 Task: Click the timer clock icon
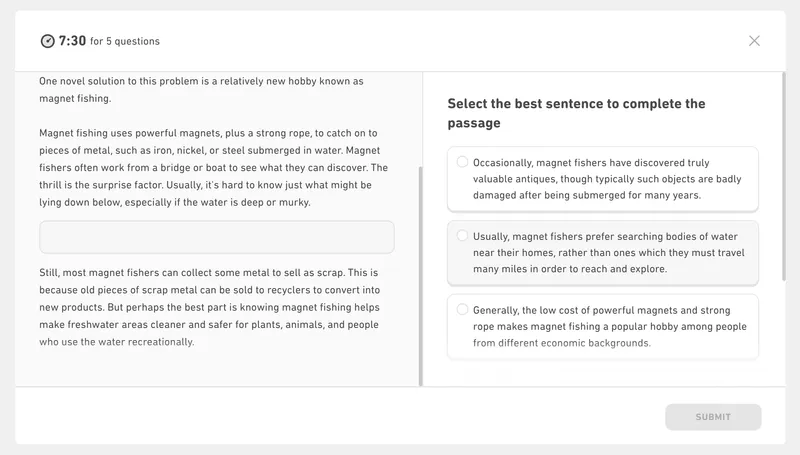[x=47, y=41]
